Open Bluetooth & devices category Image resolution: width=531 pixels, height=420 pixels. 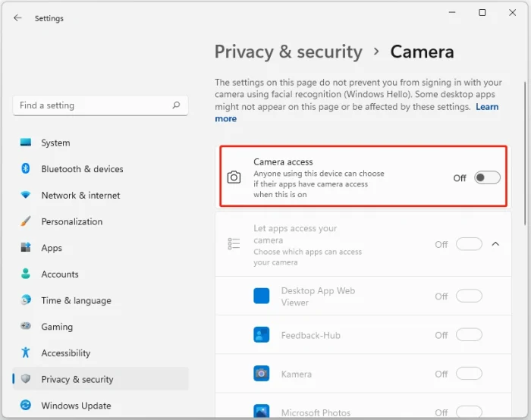[100, 168]
